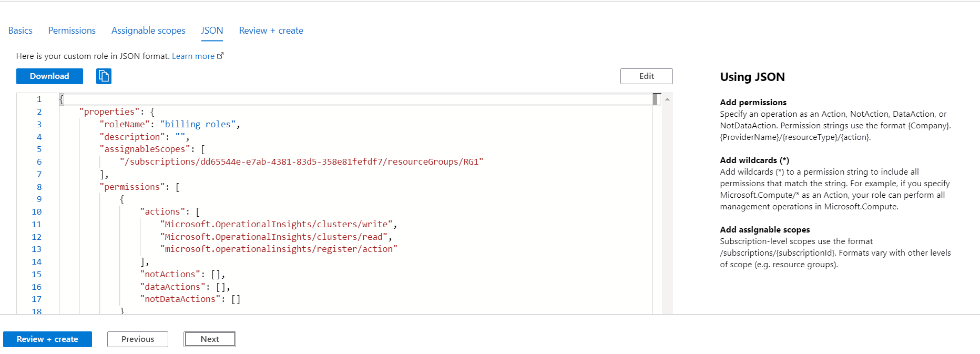Click the external link icon beside Learn more
This screenshot has width=980, height=354.
pos(220,56)
